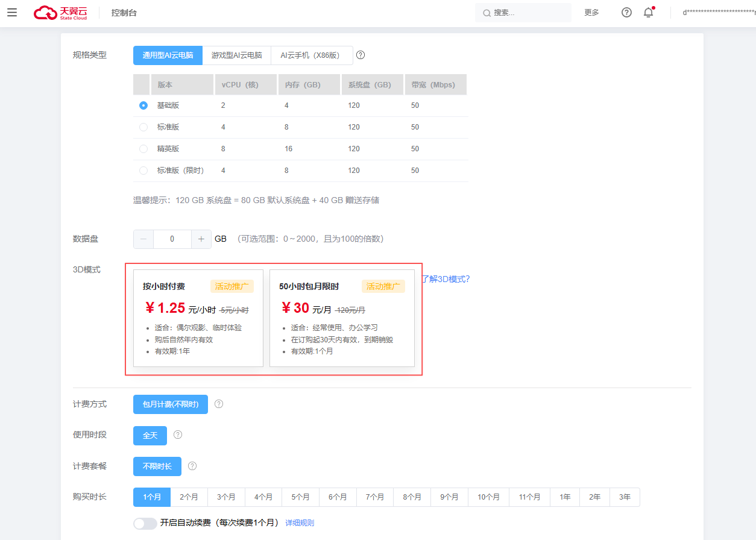Choose the 6个月 purchase duration
The image size is (756, 540).
[338, 497]
